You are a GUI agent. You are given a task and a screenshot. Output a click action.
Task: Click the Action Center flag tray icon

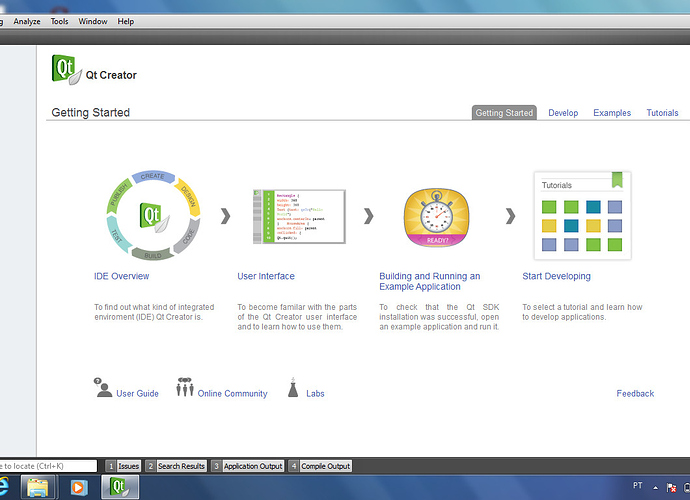pyautogui.click(x=672, y=488)
